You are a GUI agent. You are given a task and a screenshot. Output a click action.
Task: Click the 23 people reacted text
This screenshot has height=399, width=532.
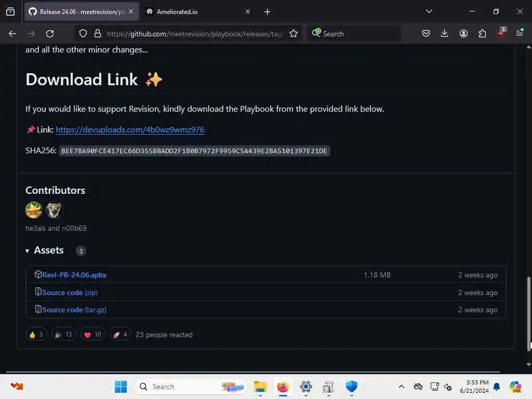(x=164, y=335)
